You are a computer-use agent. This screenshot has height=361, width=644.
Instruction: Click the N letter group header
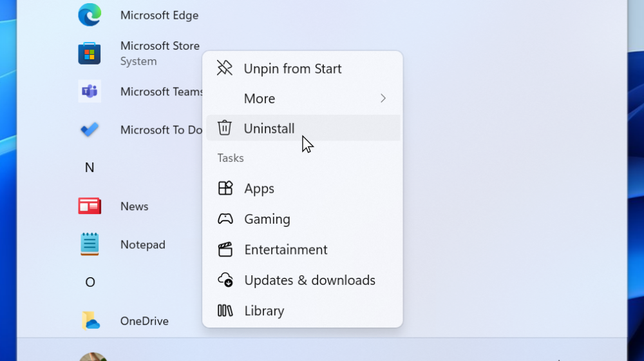pyautogui.click(x=90, y=168)
